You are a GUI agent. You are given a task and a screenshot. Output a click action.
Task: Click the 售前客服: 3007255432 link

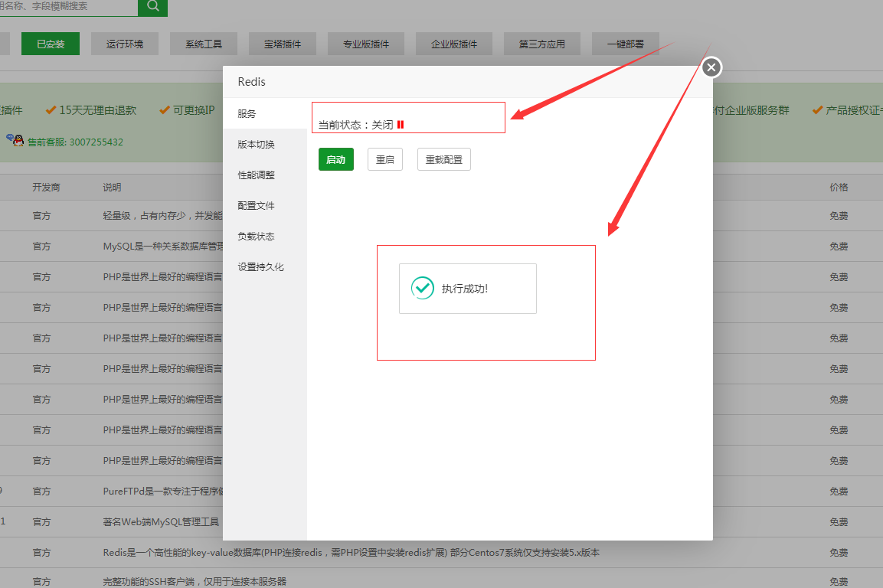76,142
